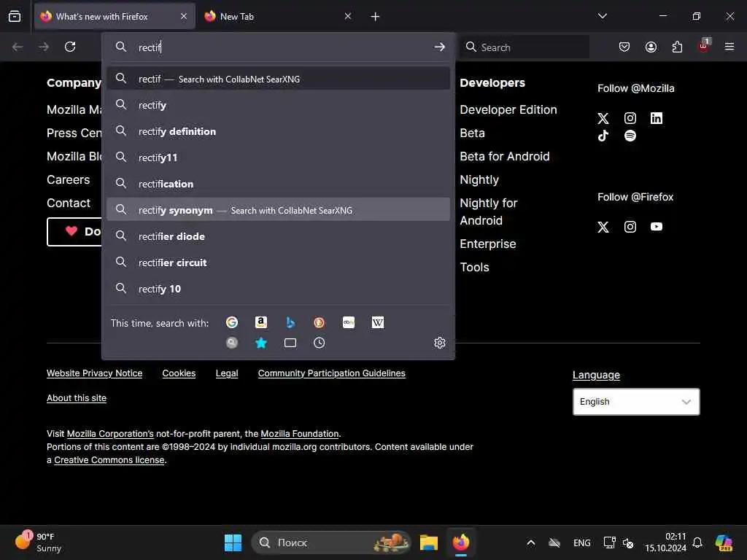The height and width of the screenshot is (560, 747).
Task: Open the Firefox View button
Action: click(x=15, y=16)
